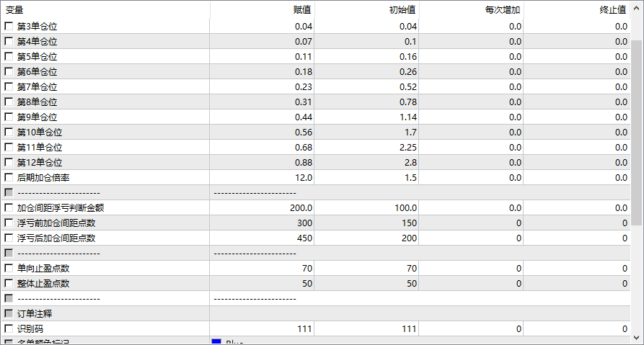
Task: Click initial value 0.1 of 第4单仓位
Action: pos(410,42)
